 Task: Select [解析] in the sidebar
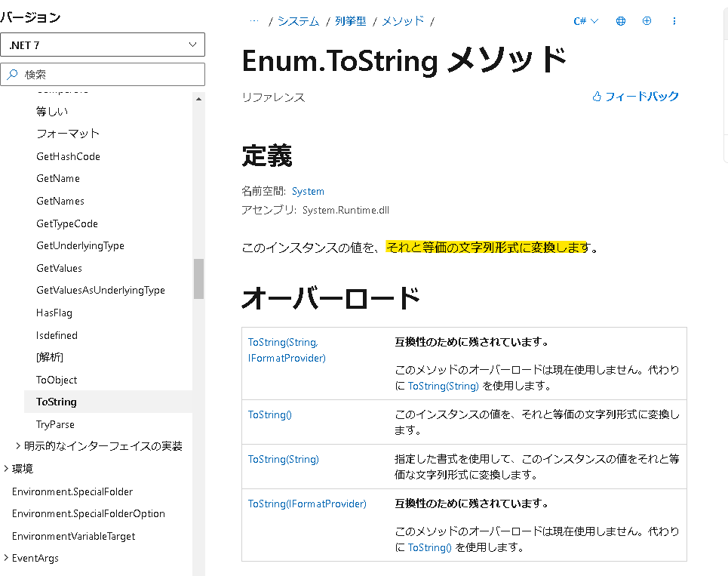50,357
